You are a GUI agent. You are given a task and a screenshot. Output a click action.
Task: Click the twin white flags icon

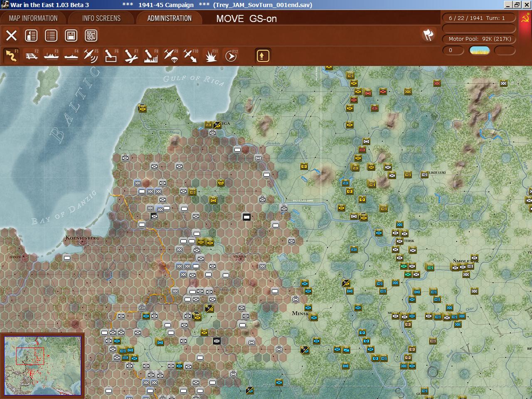pyautogui.click(x=428, y=35)
